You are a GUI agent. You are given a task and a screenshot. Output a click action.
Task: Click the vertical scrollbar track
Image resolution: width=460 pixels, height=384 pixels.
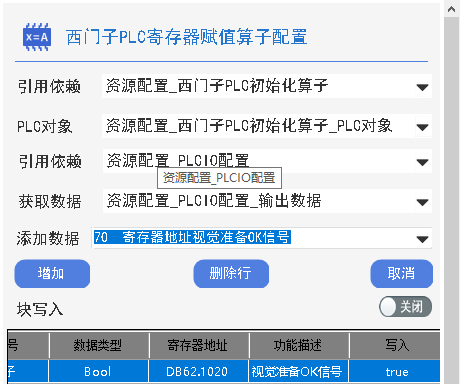pos(452,200)
